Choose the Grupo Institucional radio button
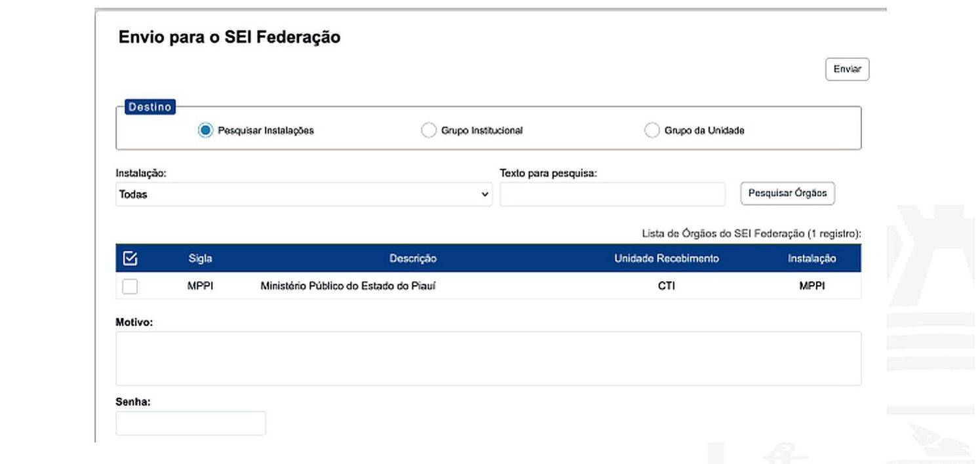The width and height of the screenshot is (980, 464). coord(429,130)
